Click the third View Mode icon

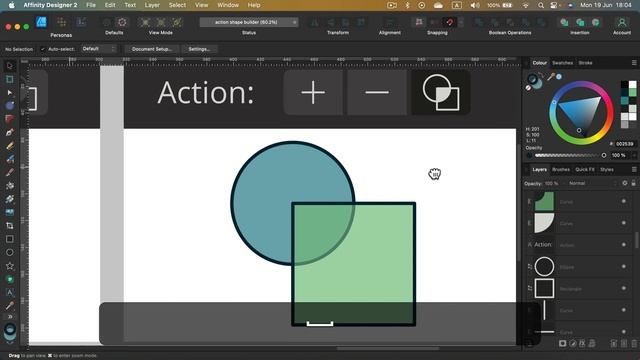[x=177, y=22]
